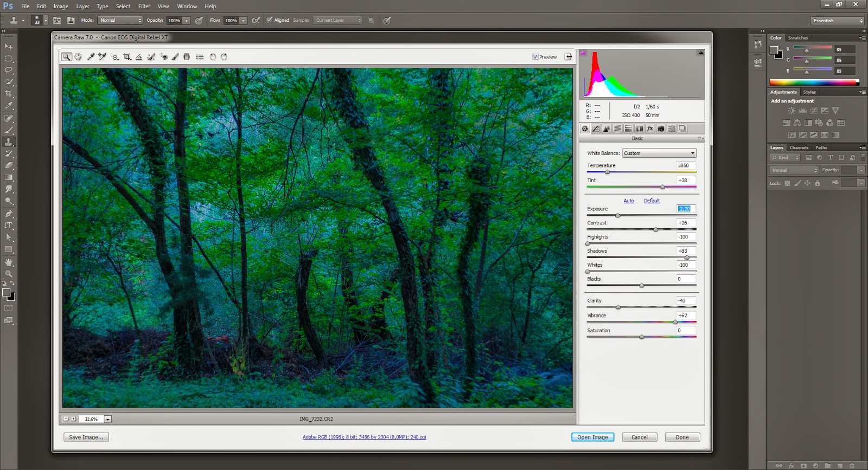
Task: Open the layer filter Kind dropdown
Action: [x=785, y=158]
